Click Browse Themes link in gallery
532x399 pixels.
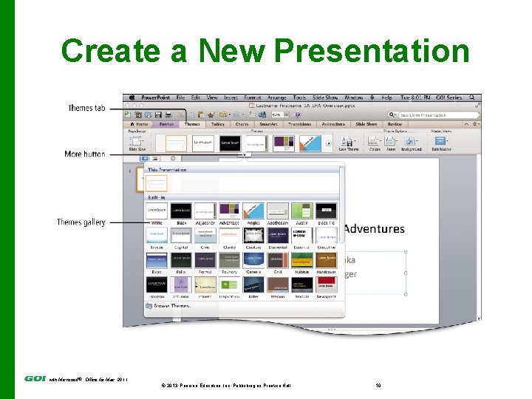click(x=172, y=306)
